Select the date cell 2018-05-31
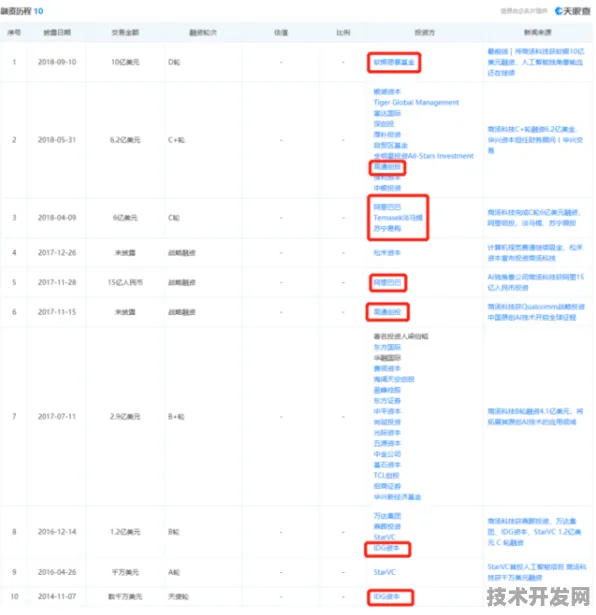 pyautogui.click(x=57, y=140)
